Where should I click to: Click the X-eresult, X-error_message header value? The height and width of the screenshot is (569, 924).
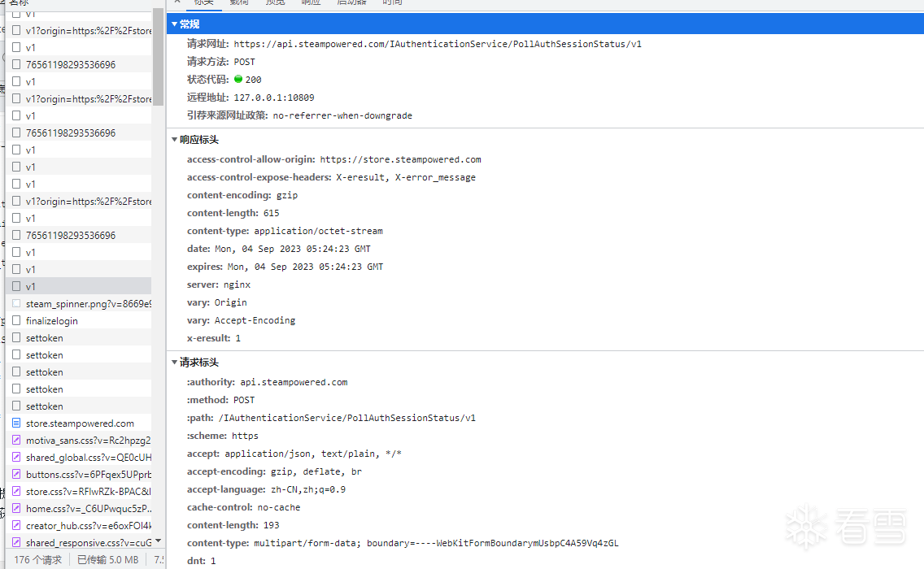click(x=405, y=177)
